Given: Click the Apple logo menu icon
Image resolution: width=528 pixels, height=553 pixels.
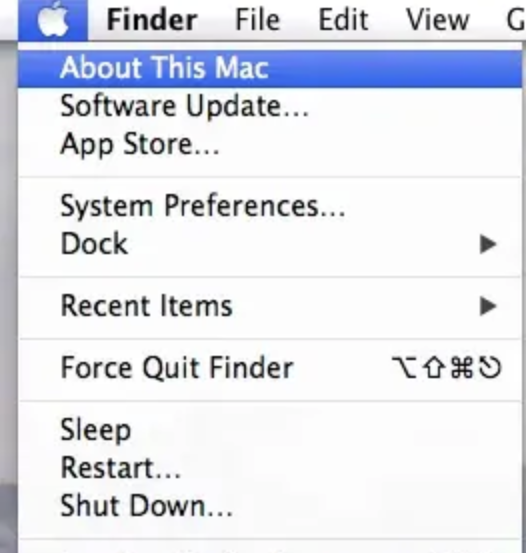Looking at the screenshot, I should [53, 19].
